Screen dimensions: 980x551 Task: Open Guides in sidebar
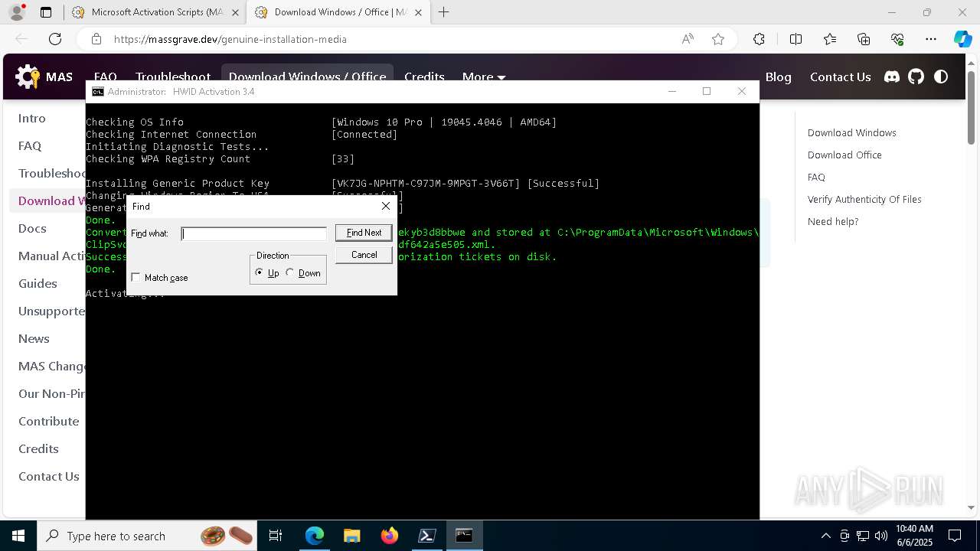coord(38,283)
